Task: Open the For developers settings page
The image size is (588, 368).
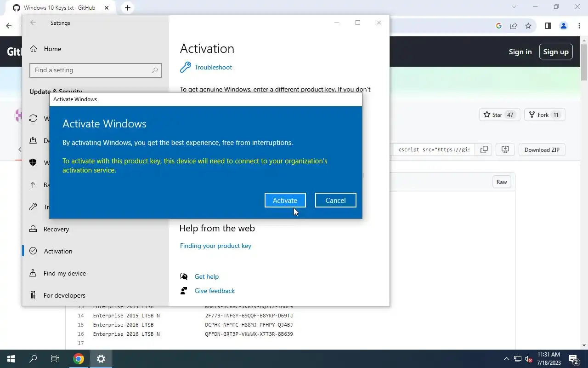Action: [64, 295]
